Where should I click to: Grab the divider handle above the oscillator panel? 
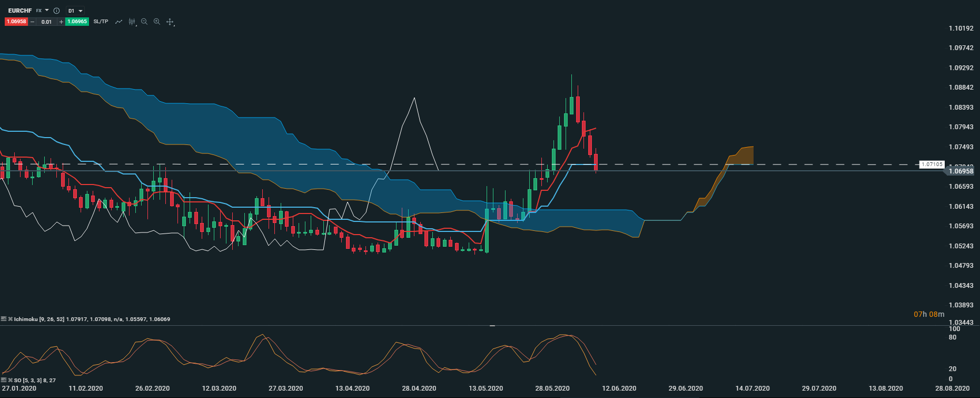[492, 326]
